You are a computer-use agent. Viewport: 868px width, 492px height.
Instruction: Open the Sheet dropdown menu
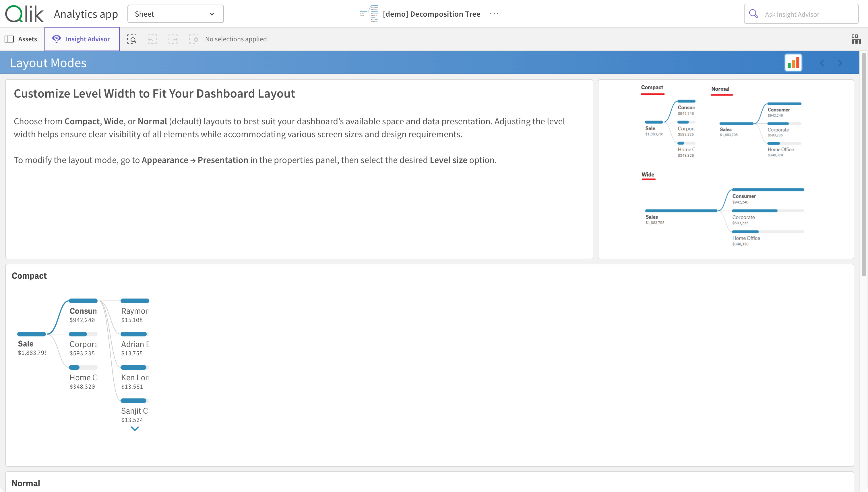[x=175, y=14]
